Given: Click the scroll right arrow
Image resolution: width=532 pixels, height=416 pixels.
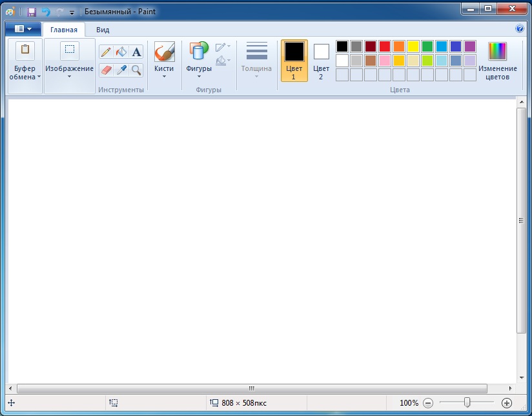Looking at the screenshot, I should [x=511, y=388].
